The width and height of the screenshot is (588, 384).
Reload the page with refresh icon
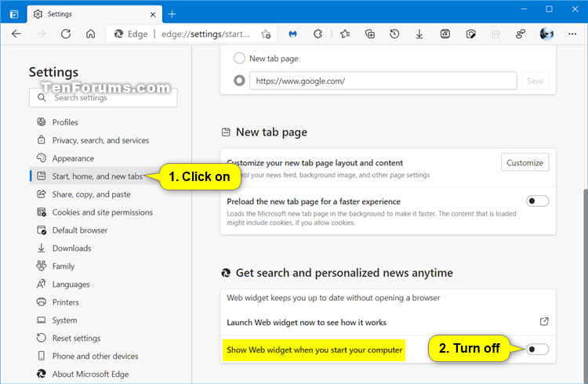point(66,34)
